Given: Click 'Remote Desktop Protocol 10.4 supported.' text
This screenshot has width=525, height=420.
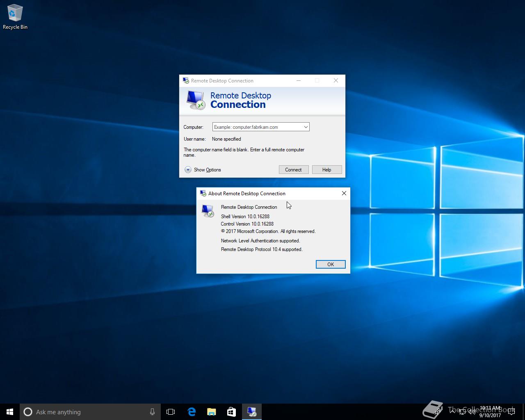Looking at the screenshot, I should click(x=262, y=249).
